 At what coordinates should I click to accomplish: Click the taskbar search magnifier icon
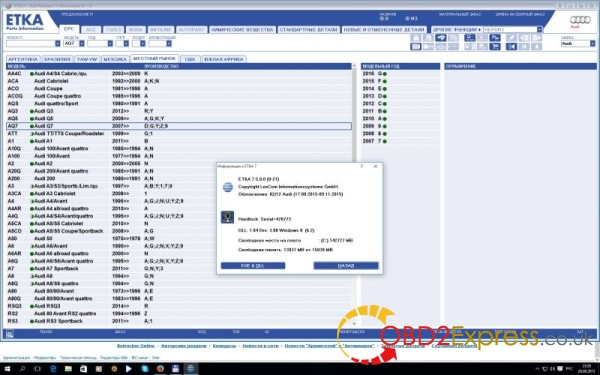23,369
